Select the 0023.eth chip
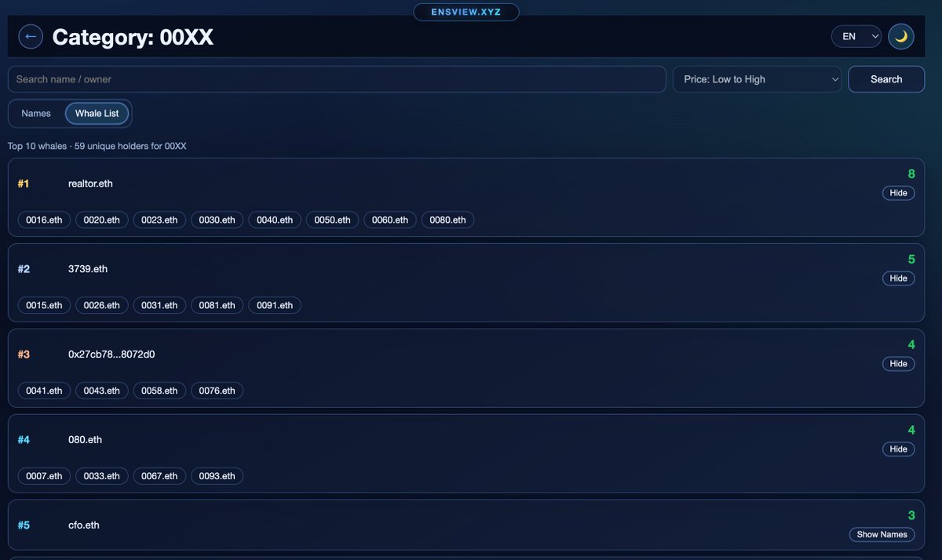 (x=159, y=220)
